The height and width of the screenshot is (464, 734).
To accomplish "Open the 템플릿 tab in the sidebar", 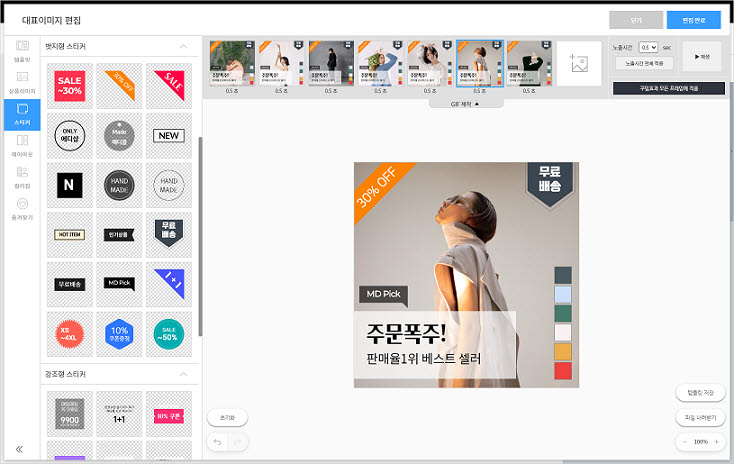I will click(22, 52).
